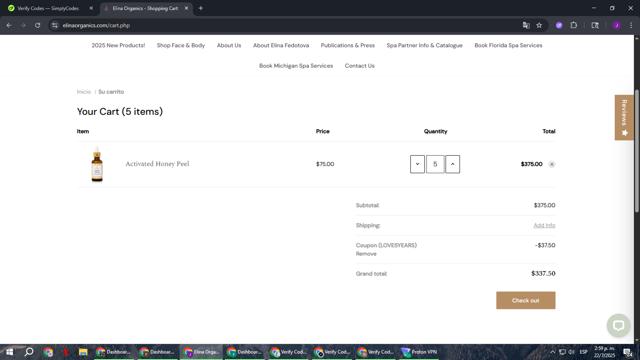The width and height of the screenshot is (640, 360).
Task: Click the quantity field showing 5
Action: point(435,164)
